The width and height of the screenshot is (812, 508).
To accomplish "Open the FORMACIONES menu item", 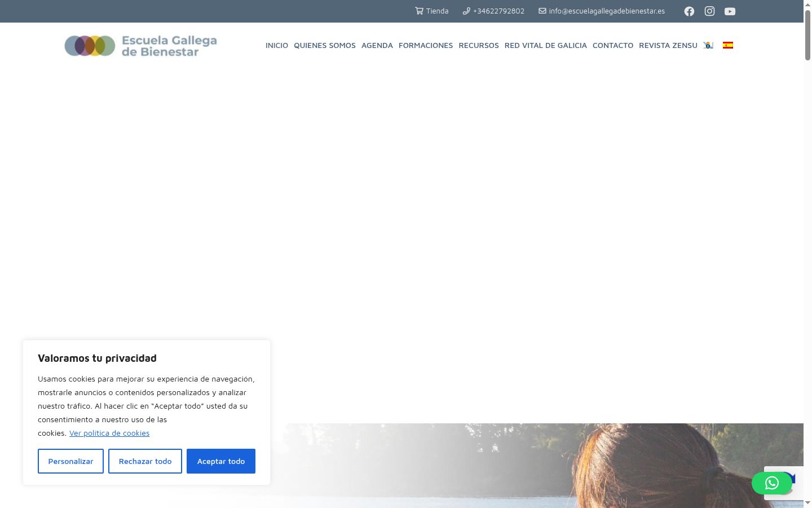I will [x=426, y=45].
